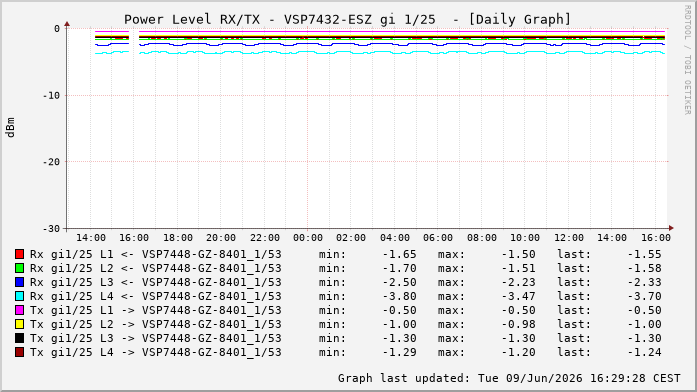Click the Tx L4 min value -1.29
The height and width of the screenshot is (392, 697).
(400, 352)
